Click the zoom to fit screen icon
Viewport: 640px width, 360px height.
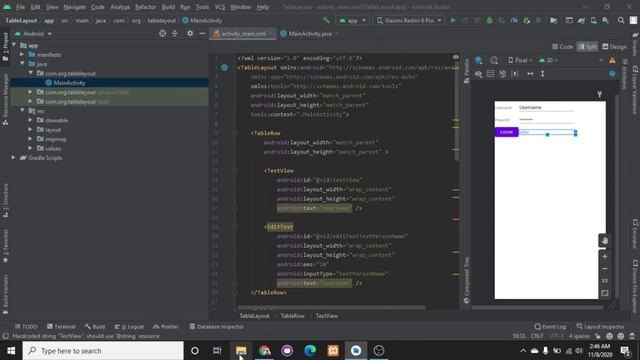(x=604, y=293)
